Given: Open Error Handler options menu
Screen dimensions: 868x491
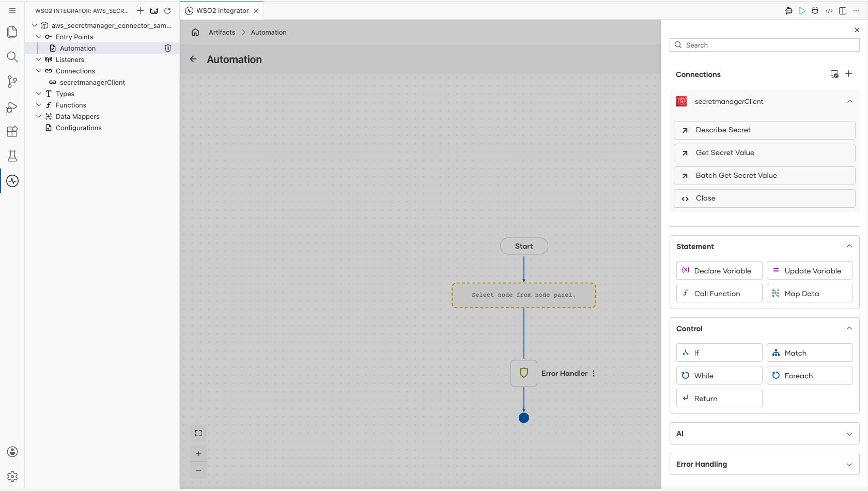Looking at the screenshot, I should (x=594, y=373).
